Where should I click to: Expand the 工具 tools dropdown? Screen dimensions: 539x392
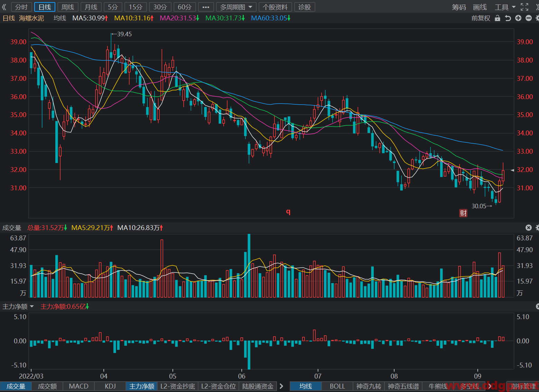pos(505,7)
